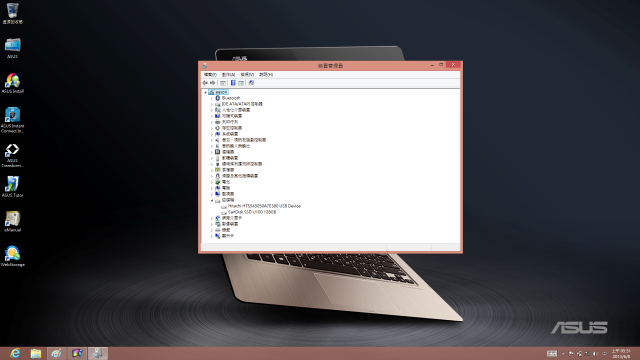Expand the 鍵盤 keyboard node
Image resolution: width=640 pixels, height=360 pixels.
[x=212, y=230]
